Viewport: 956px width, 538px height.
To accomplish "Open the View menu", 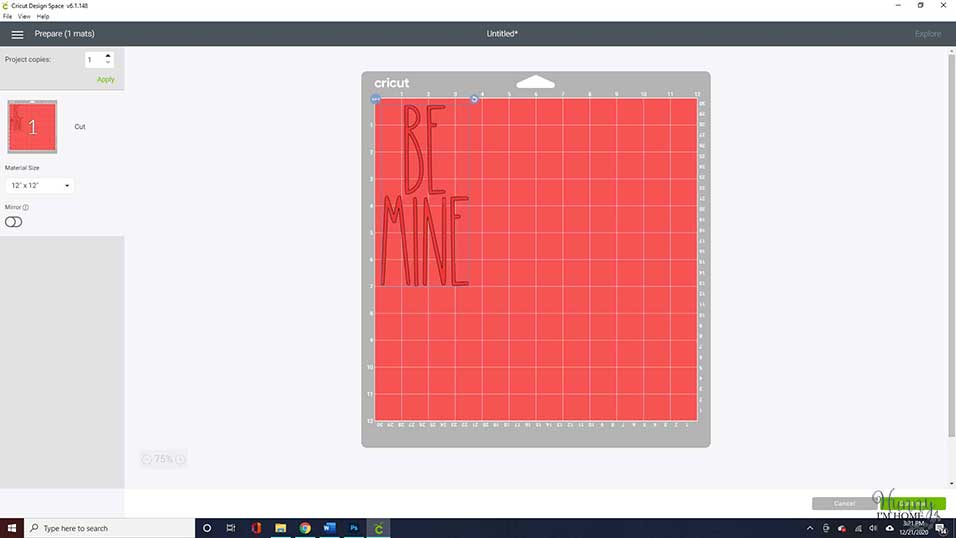I will pos(24,16).
